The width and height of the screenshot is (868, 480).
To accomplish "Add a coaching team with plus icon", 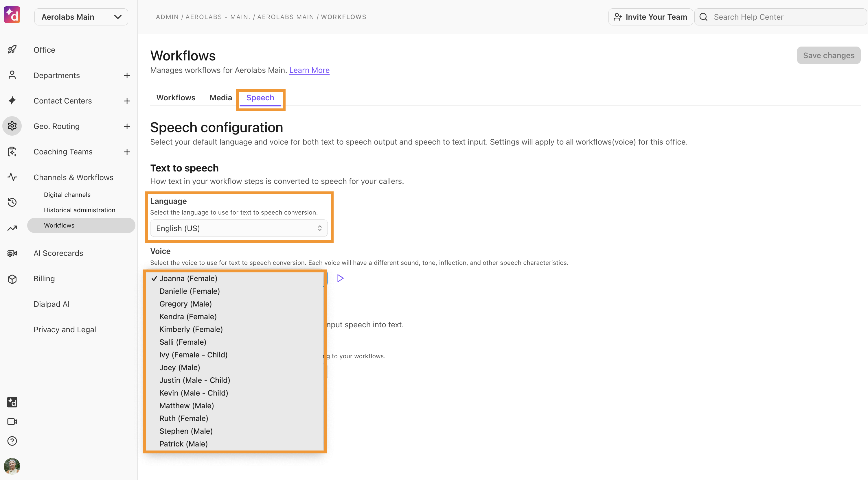I will [x=127, y=152].
